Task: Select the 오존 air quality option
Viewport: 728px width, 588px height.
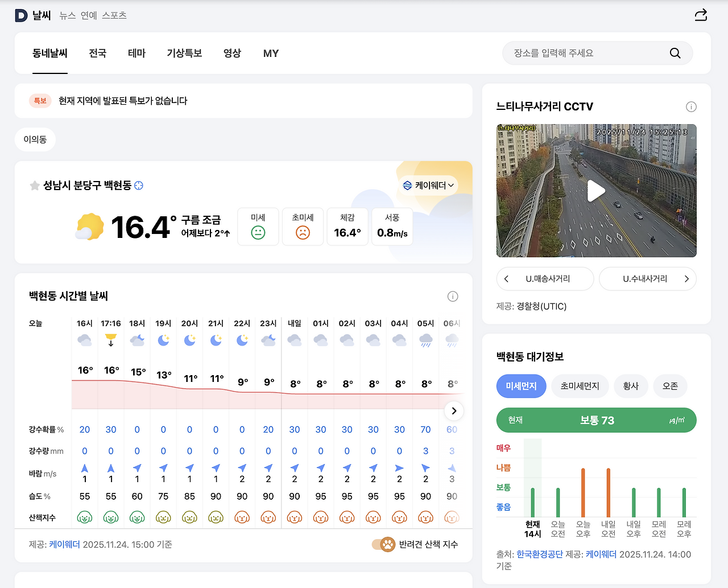Action: click(x=669, y=386)
